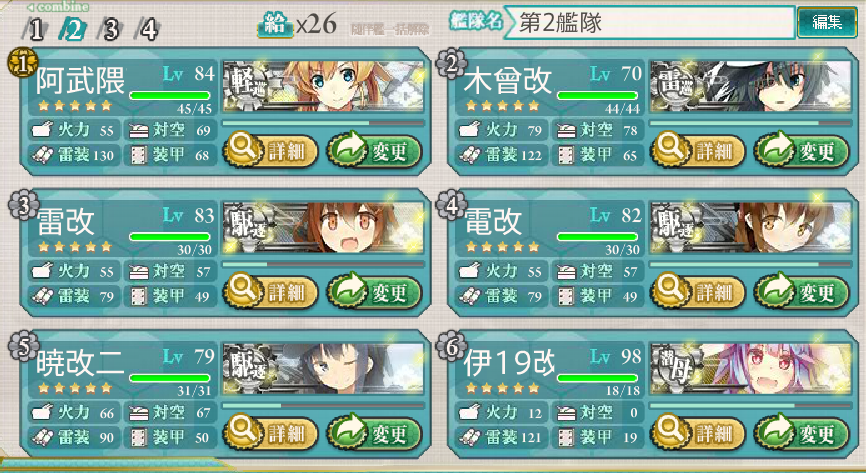Screen dimensions: 866x473
Task: Click the combine link at top
Action: point(58,7)
